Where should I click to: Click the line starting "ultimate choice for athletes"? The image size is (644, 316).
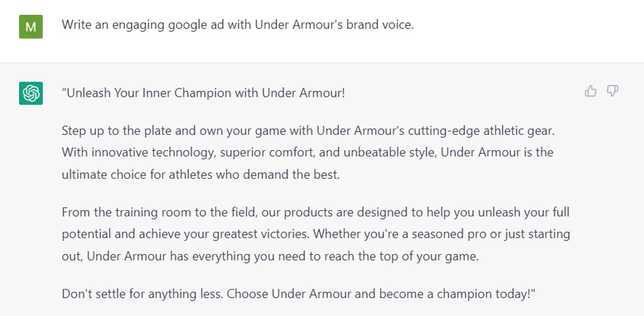(x=201, y=174)
